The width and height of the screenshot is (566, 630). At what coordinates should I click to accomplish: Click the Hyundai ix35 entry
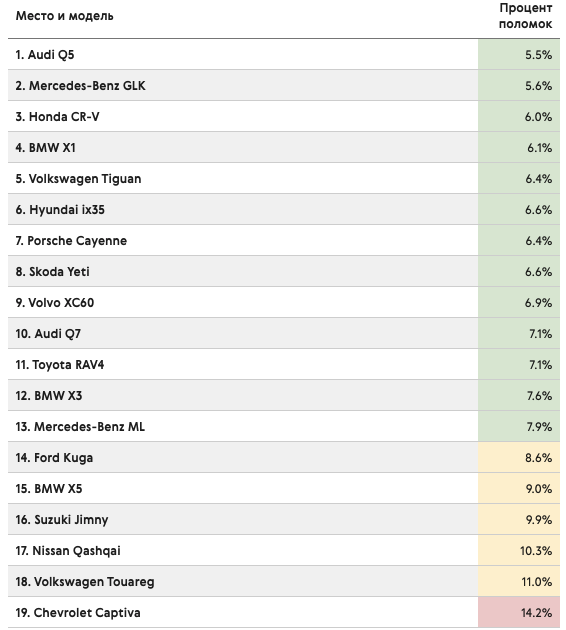coord(60,210)
